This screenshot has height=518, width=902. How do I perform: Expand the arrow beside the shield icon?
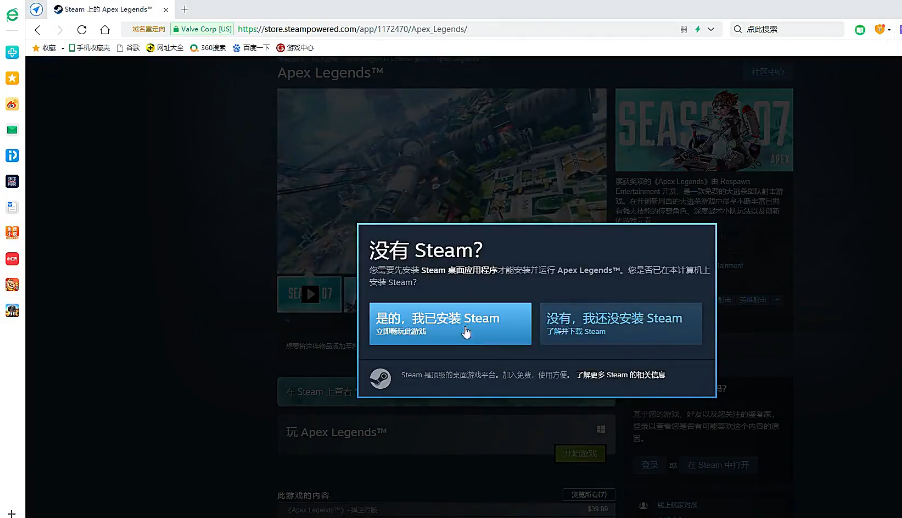[889, 29]
